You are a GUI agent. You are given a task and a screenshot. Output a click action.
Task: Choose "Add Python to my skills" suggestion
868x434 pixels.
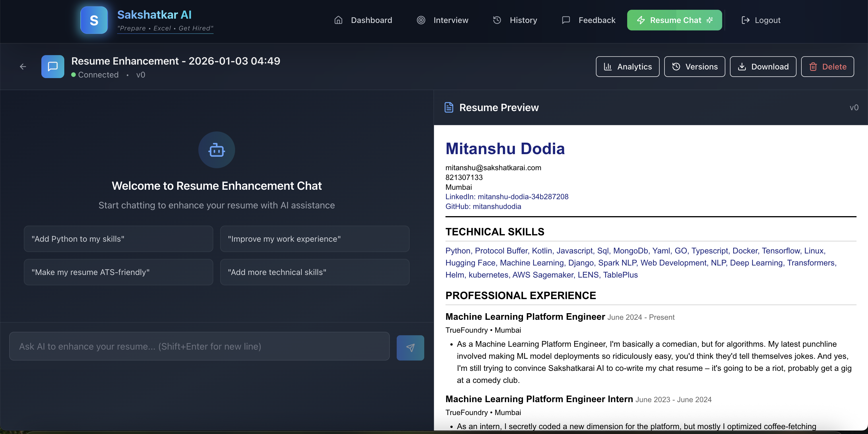[x=118, y=239]
